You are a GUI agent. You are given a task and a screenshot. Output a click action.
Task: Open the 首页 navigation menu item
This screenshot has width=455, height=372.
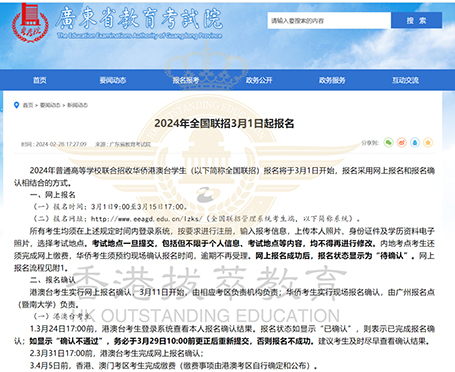(40, 80)
